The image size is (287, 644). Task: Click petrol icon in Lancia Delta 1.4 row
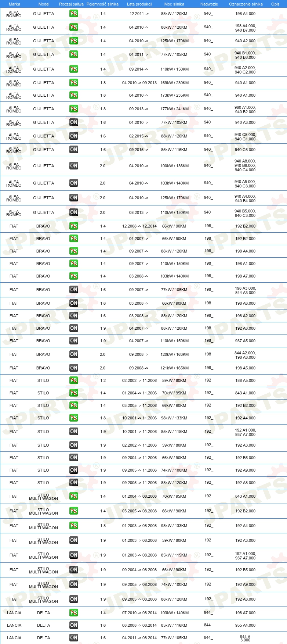point(73,613)
